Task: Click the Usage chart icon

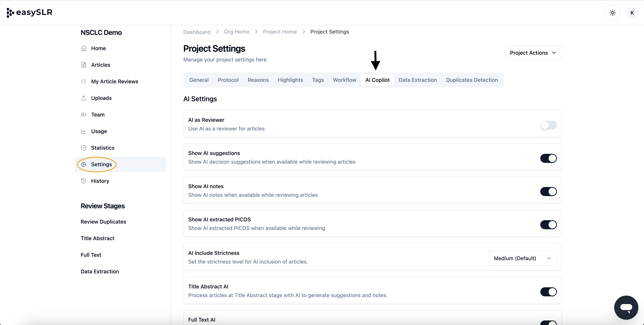Action: (84, 131)
